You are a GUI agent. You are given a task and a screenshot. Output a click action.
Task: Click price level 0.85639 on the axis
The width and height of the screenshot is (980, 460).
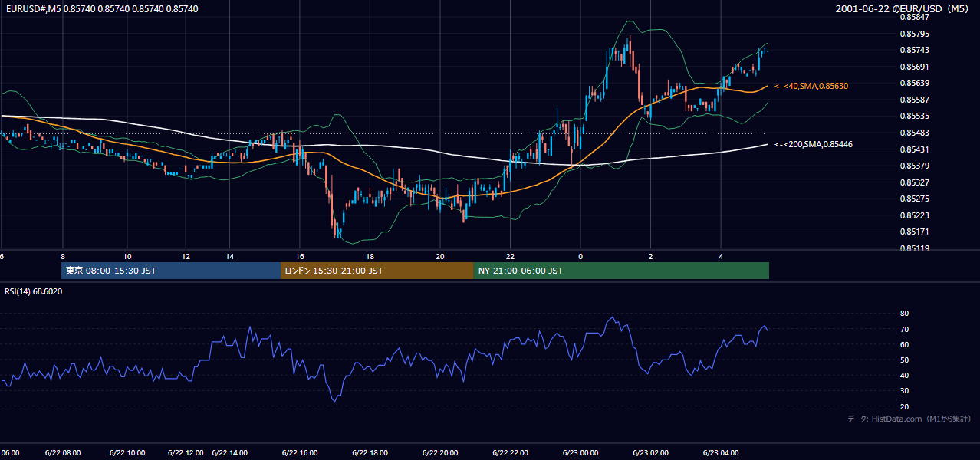point(914,83)
